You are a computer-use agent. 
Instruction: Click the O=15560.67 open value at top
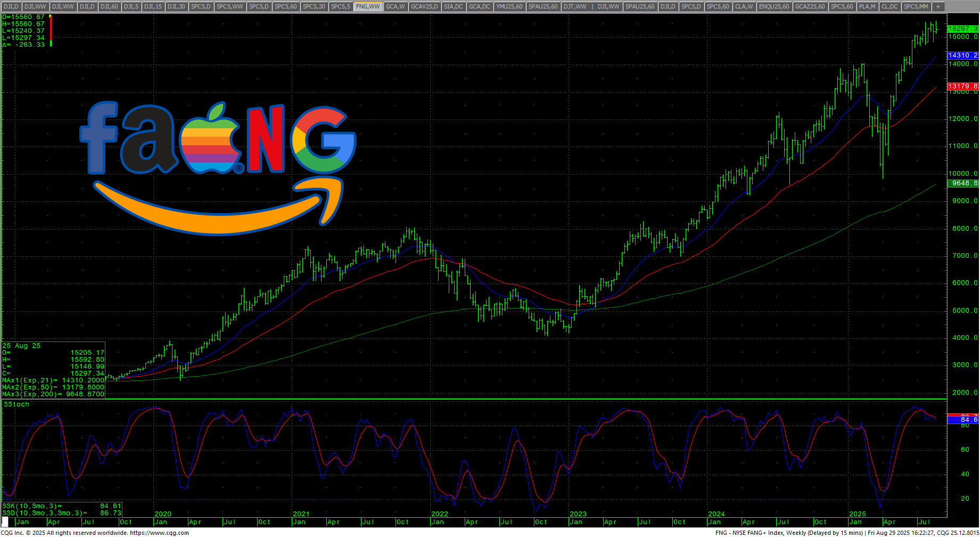[x=23, y=17]
